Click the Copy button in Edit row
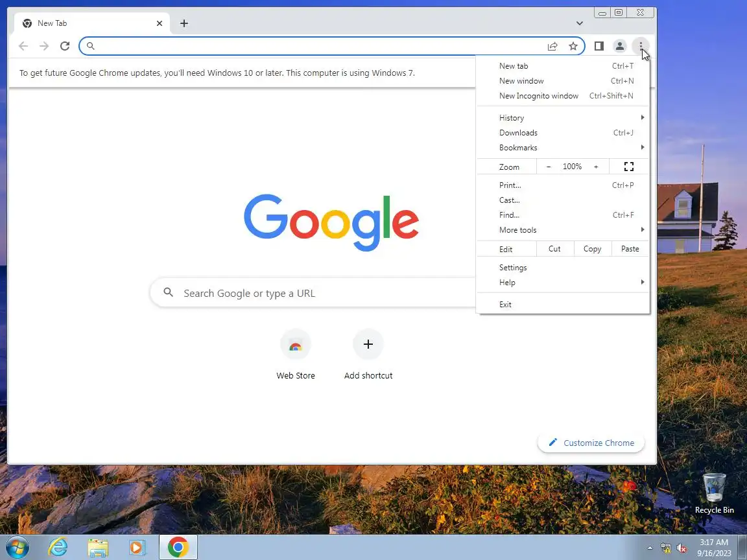Image resolution: width=747 pixels, height=560 pixels. click(x=592, y=249)
